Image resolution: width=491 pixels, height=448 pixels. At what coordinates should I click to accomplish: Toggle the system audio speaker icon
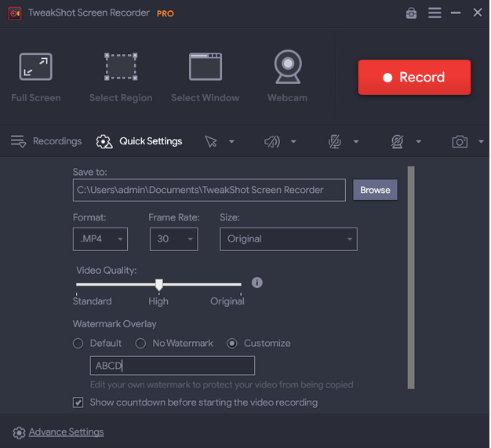tap(272, 141)
